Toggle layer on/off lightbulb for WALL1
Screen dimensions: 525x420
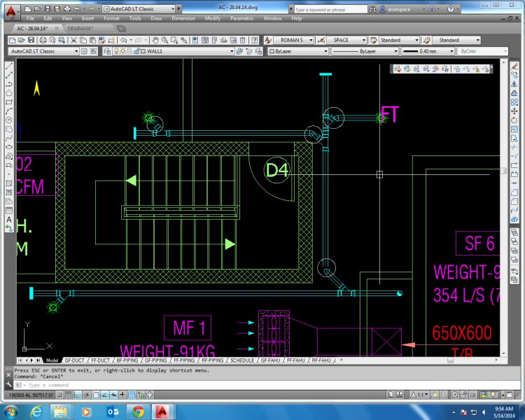coord(116,51)
